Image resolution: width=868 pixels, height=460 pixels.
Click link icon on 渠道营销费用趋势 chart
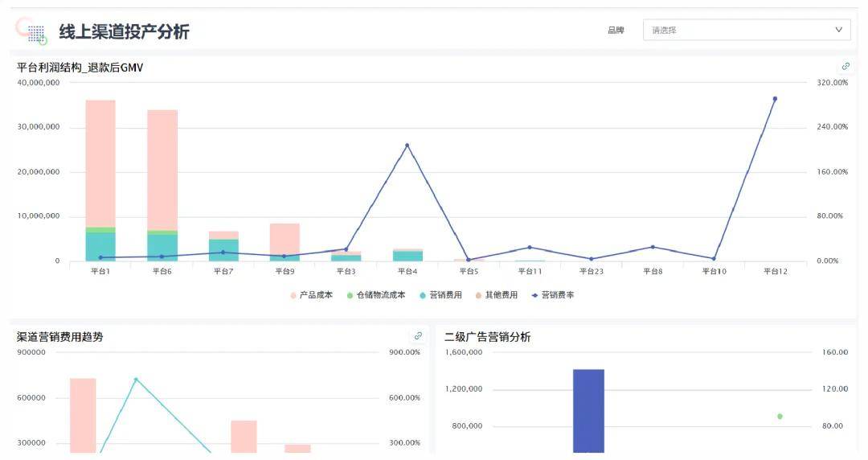coord(418,336)
